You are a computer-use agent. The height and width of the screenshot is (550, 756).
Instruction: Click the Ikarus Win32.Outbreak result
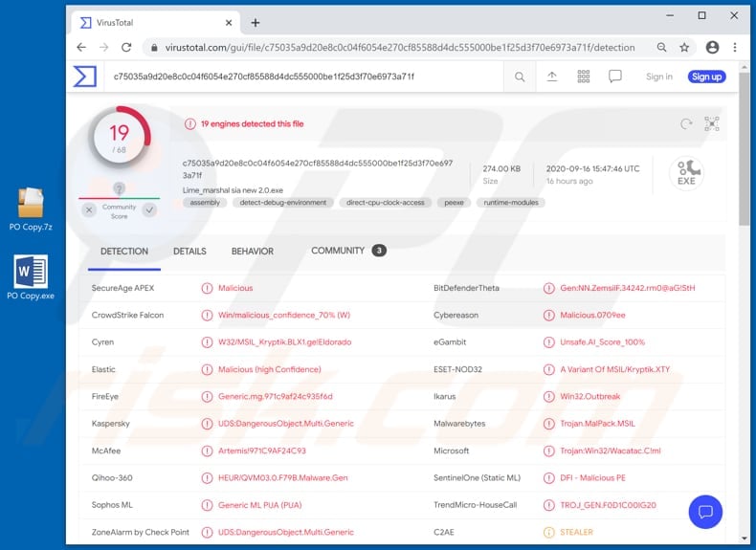(x=590, y=397)
